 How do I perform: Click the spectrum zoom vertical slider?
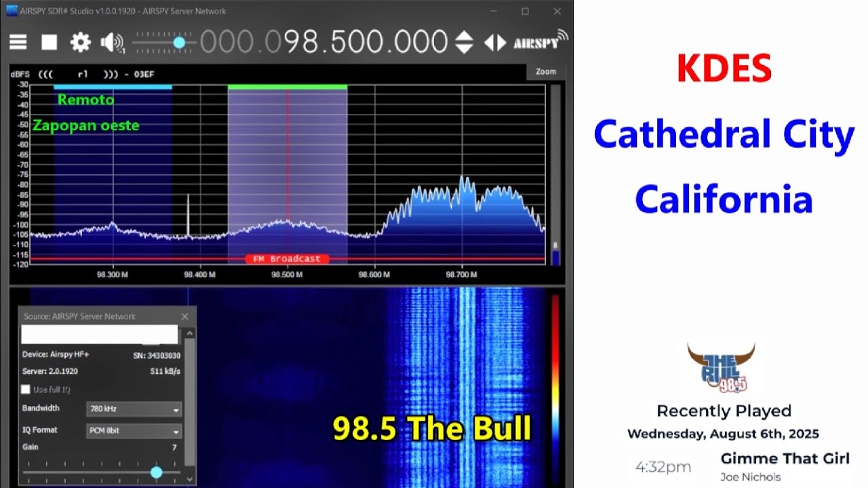(x=555, y=176)
